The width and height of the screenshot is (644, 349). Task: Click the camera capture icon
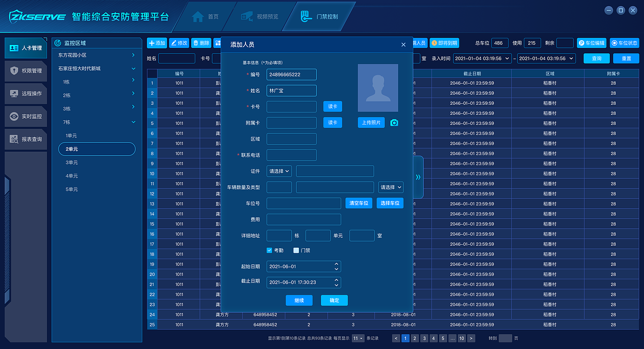[394, 122]
